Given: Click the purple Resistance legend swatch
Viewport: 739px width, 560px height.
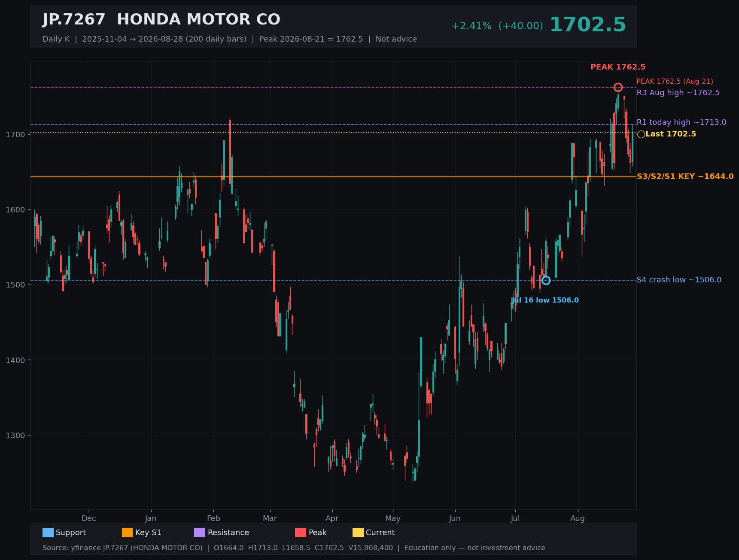Looking at the screenshot, I should (200, 533).
